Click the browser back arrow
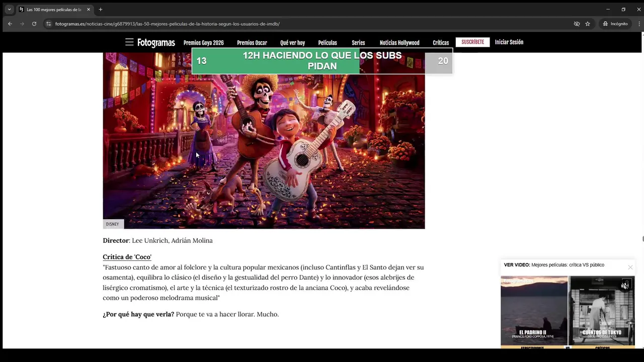 (x=10, y=24)
